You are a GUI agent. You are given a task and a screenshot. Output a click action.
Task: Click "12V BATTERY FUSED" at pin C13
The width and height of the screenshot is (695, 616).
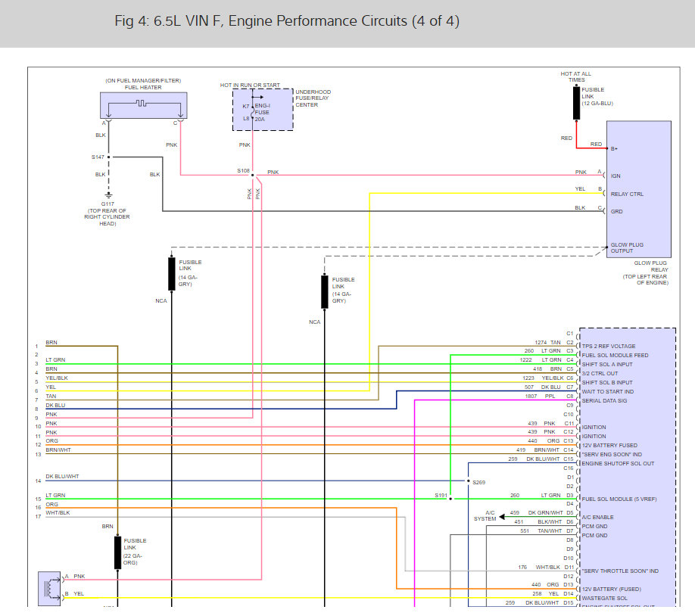(x=609, y=446)
